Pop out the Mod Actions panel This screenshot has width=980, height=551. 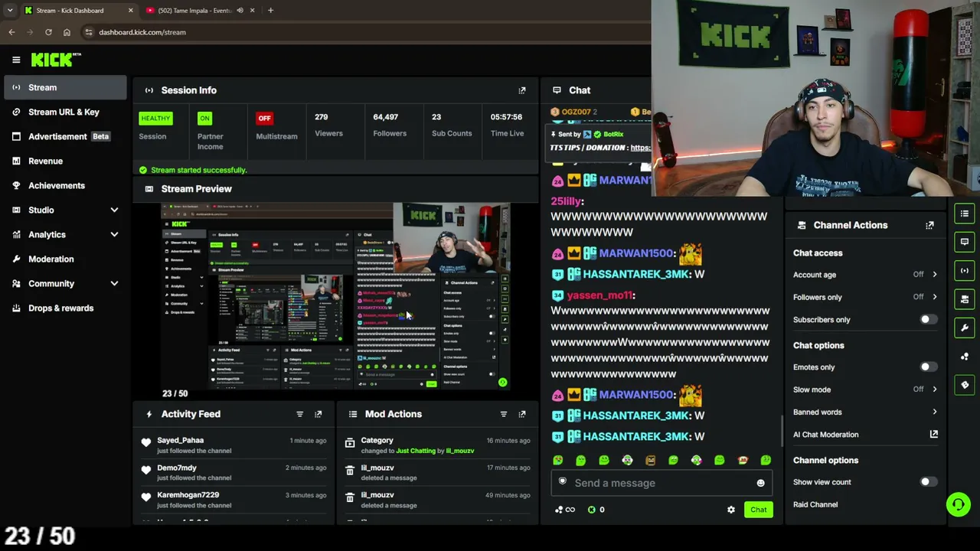point(522,414)
